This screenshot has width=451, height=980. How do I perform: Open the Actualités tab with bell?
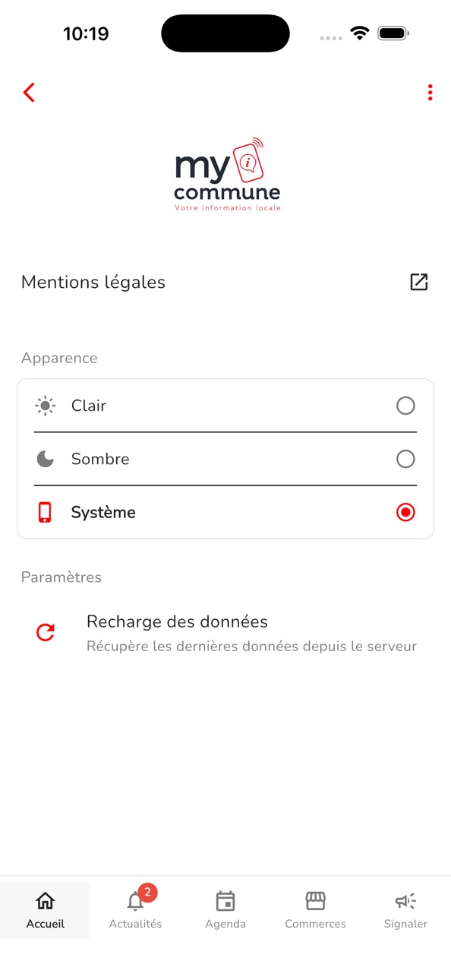click(135, 910)
